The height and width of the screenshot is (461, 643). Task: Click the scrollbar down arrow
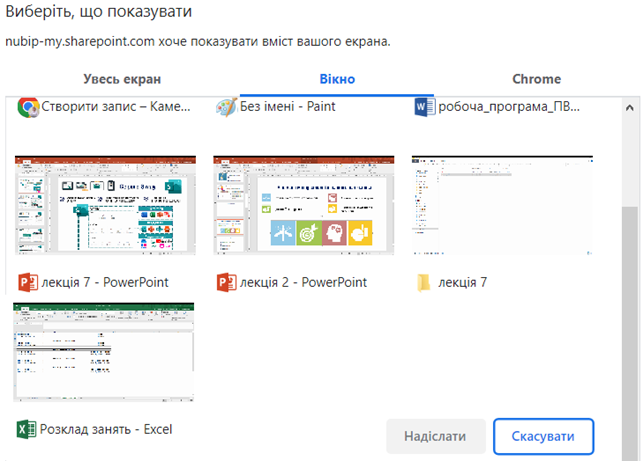(631, 451)
